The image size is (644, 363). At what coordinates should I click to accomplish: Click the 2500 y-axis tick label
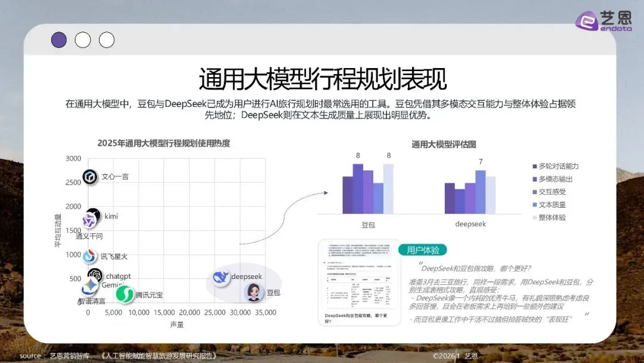pyautogui.click(x=73, y=183)
